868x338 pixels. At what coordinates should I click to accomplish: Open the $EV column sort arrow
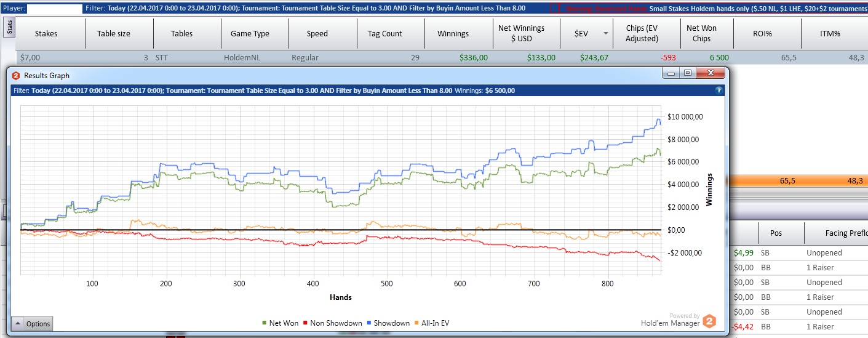tap(605, 34)
